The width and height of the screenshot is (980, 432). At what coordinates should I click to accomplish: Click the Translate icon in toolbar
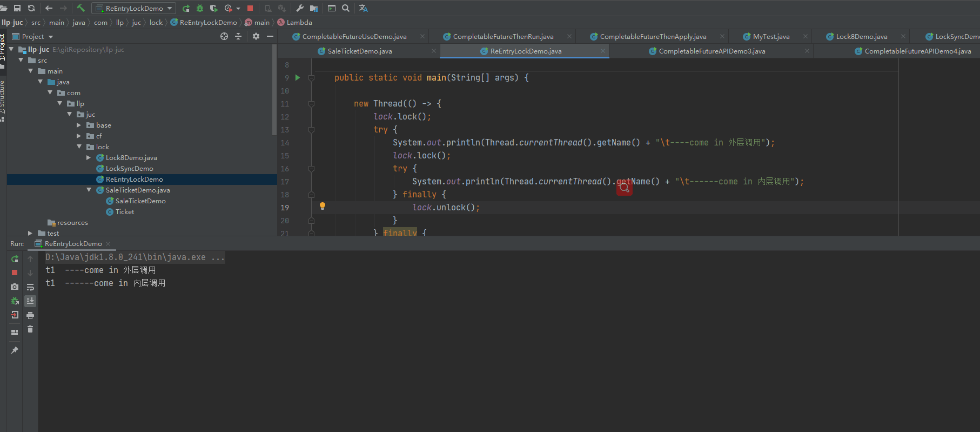[364, 8]
